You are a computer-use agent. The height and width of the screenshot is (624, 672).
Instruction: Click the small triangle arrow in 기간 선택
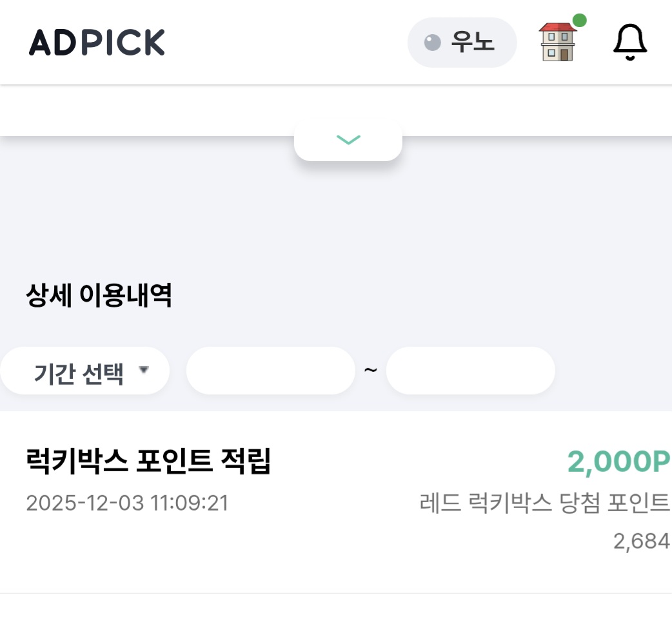(x=144, y=370)
